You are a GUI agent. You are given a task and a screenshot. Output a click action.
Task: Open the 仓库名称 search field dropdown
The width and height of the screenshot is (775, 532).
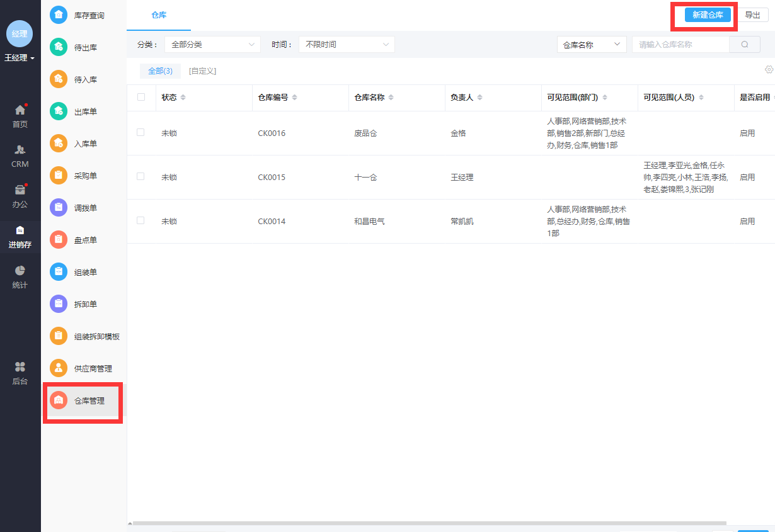click(592, 44)
